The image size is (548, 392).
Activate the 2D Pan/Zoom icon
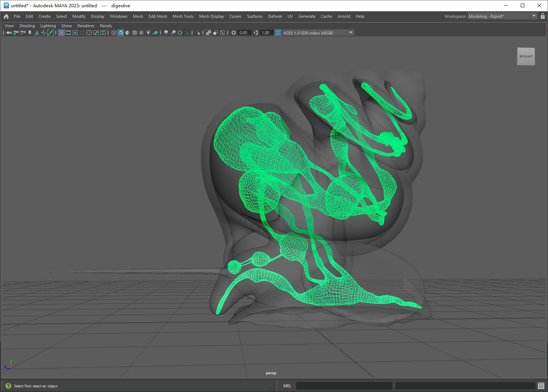coord(44,33)
